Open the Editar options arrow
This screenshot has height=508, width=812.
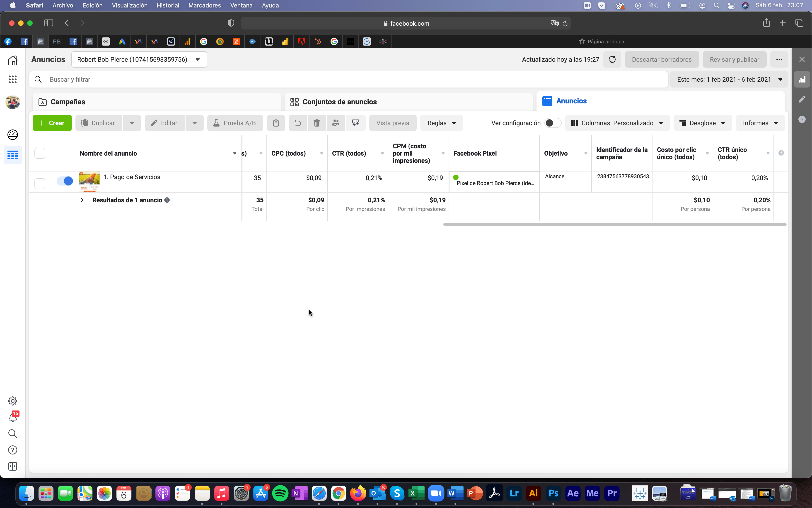(x=195, y=123)
